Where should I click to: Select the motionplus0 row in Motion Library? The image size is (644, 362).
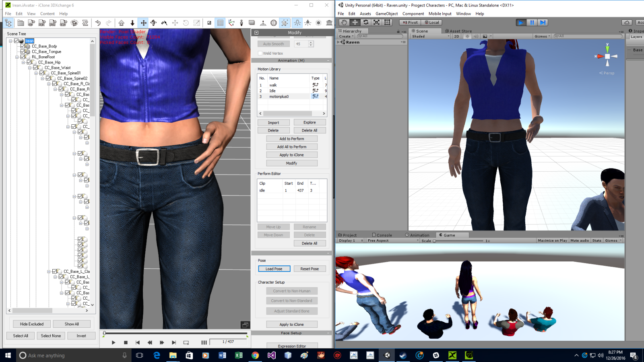pos(292,97)
